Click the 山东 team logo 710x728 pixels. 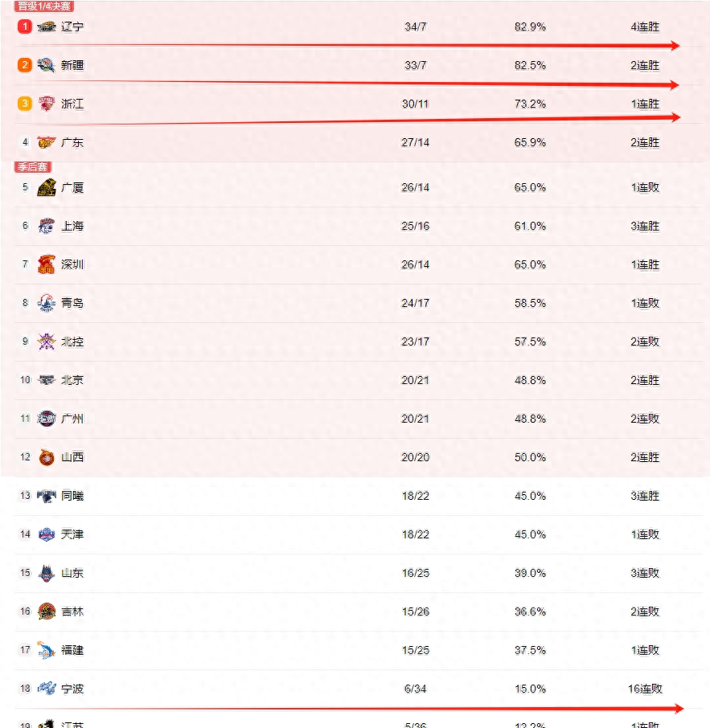click(x=47, y=573)
